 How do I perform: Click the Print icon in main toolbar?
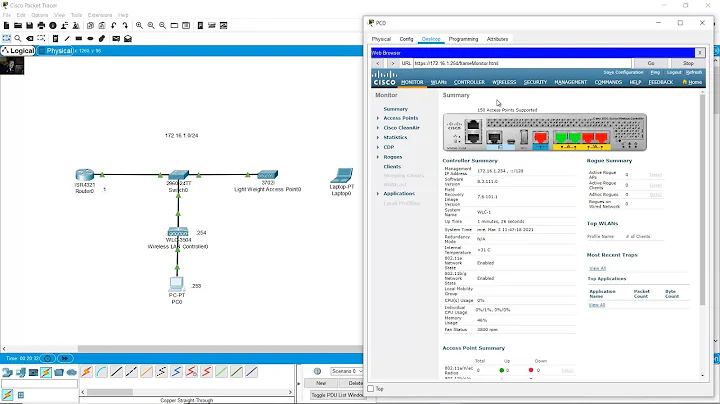pos(41,26)
